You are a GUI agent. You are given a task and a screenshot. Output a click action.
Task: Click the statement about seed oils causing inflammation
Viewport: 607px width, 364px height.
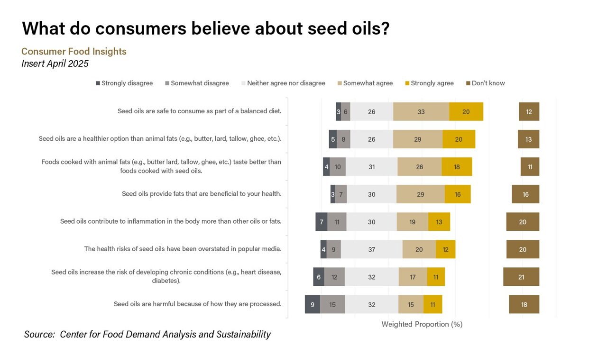(x=171, y=221)
